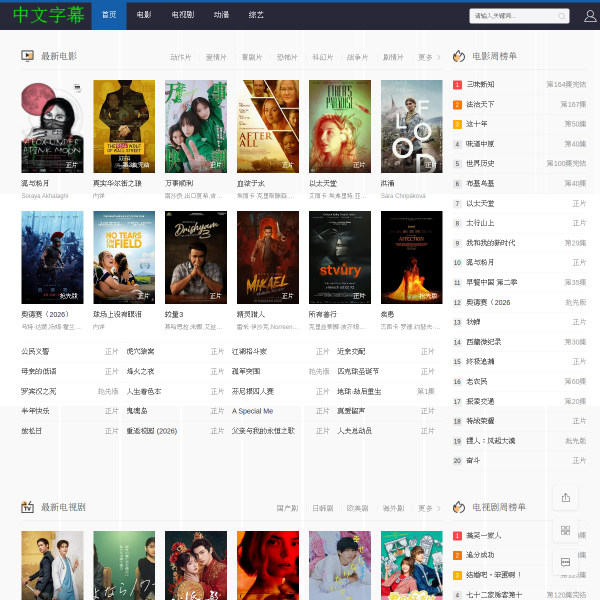Open the After All movie poster
The width and height of the screenshot is (600, 600).
[x=268, y=126]
